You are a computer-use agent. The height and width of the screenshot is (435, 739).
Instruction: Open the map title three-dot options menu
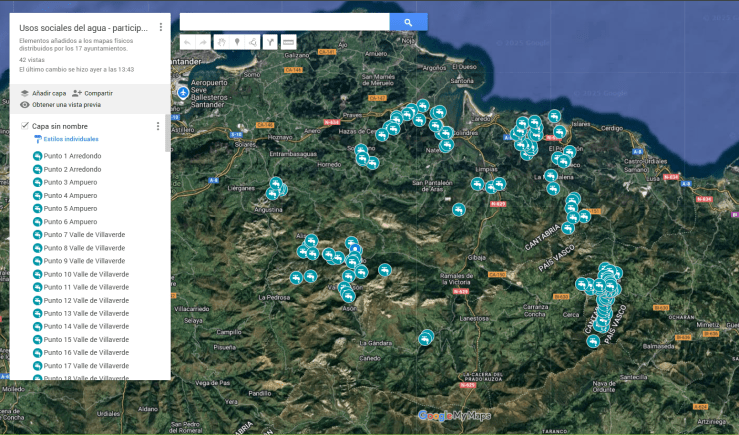(x=161, y=27)
